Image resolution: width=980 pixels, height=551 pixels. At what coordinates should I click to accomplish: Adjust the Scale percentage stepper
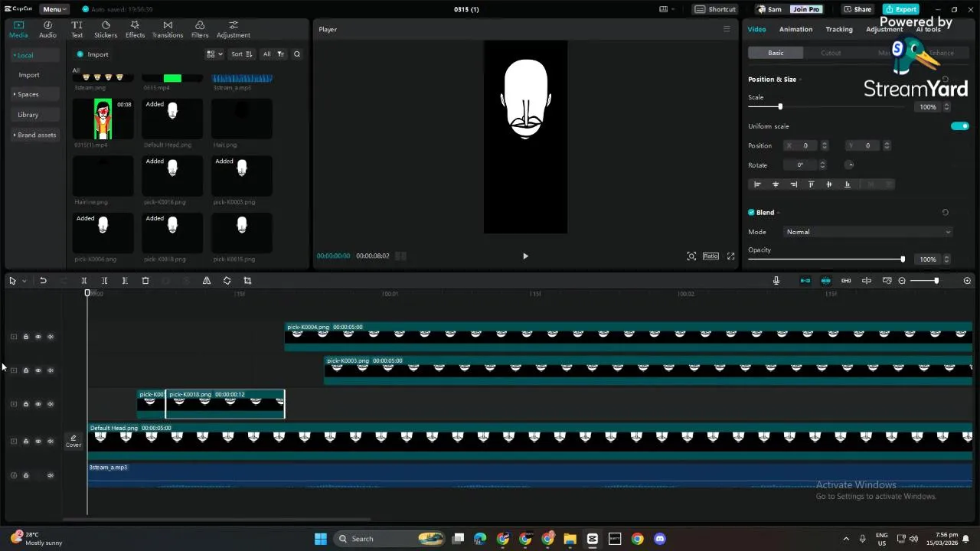(x=946, y=107)
